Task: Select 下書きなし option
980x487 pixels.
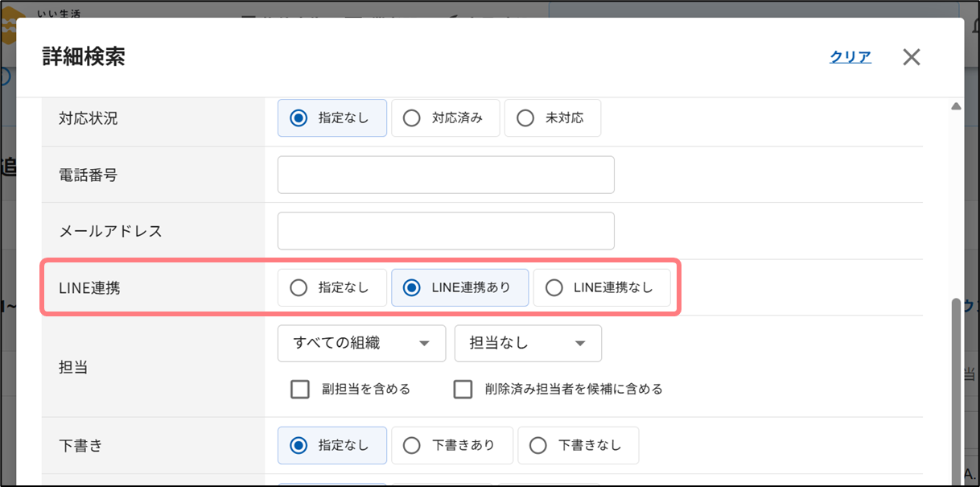Action: coord(579,445)
